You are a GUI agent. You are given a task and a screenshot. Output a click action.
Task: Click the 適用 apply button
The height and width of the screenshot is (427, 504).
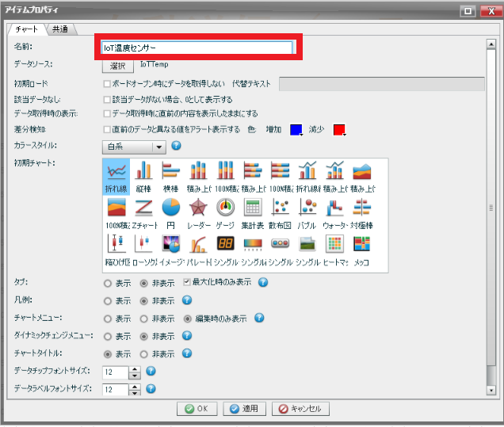pos(244,409)
